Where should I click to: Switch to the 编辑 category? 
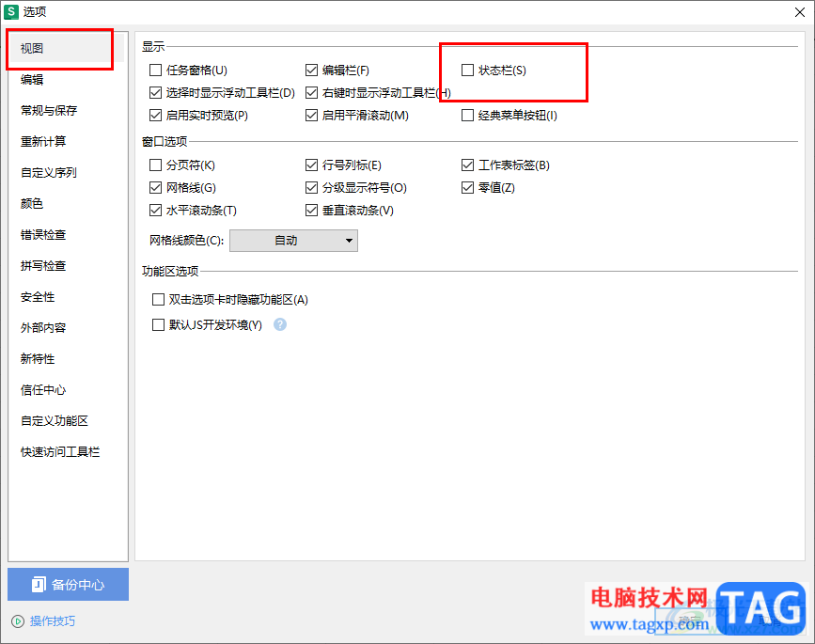[66, 80]
